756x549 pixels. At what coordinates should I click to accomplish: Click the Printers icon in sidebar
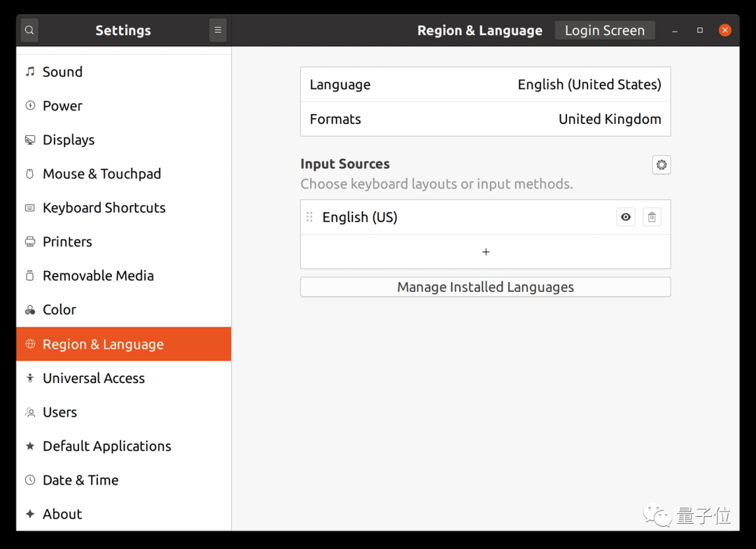click(30, 242)
